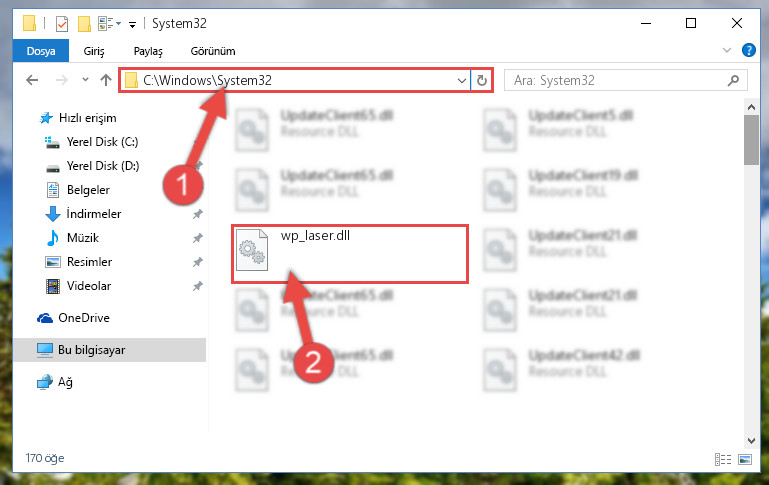This screenshot has width=769, height=485.
Task: Open the Dosya menu tab
Action: point(41,51)
